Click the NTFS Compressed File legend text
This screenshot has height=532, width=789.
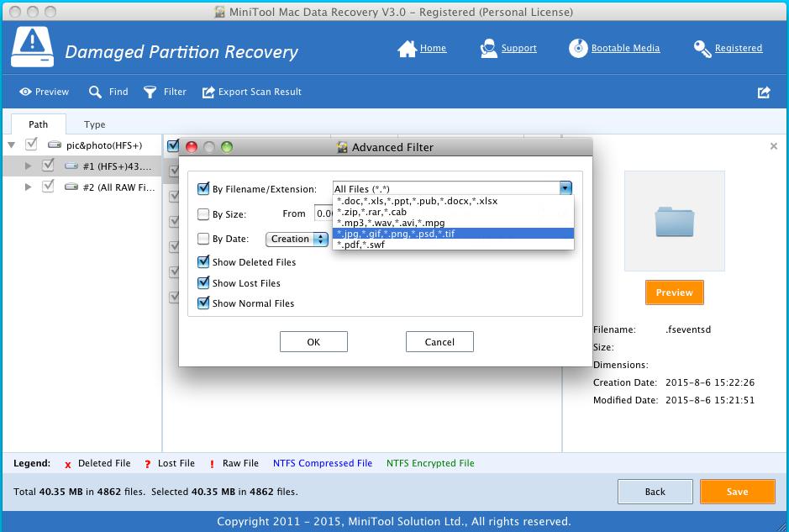click(323, 463)
